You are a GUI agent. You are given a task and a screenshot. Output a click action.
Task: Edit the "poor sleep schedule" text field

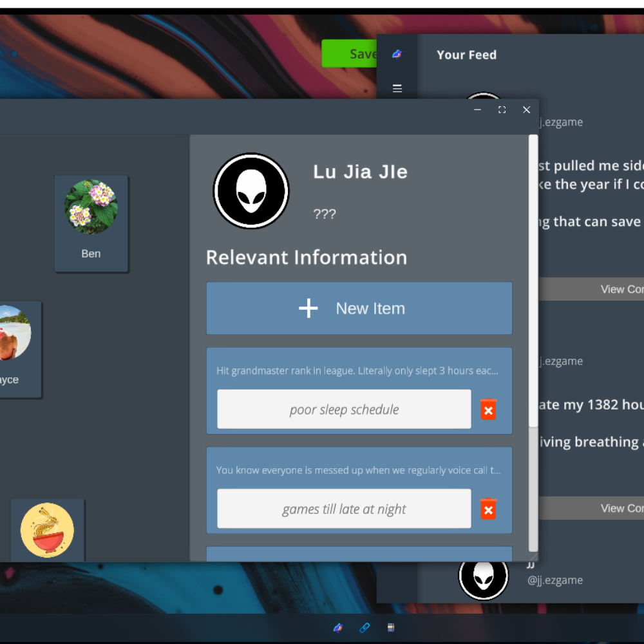point(344,410)
